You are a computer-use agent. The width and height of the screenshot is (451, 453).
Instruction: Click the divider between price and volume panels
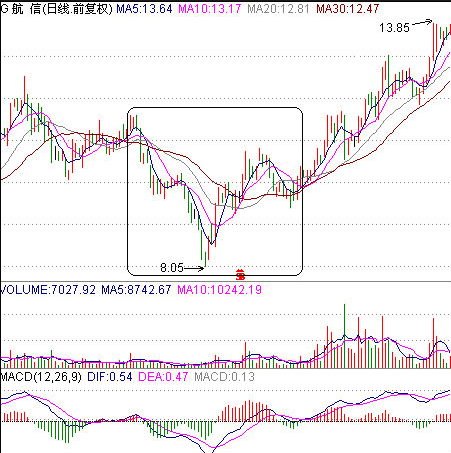tap(225, 282)
